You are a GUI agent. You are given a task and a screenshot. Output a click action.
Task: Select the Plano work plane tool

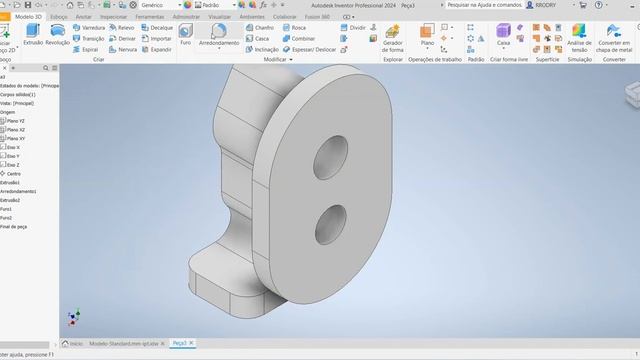(x=427, y=34)
